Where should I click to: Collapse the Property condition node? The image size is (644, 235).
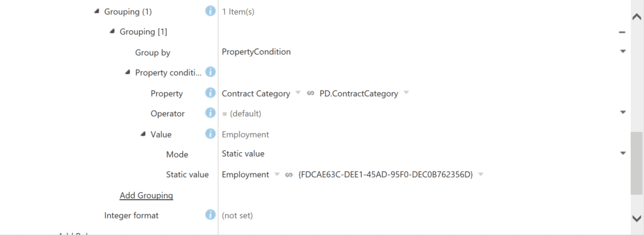pyautogui.click(x=128, y=72)
